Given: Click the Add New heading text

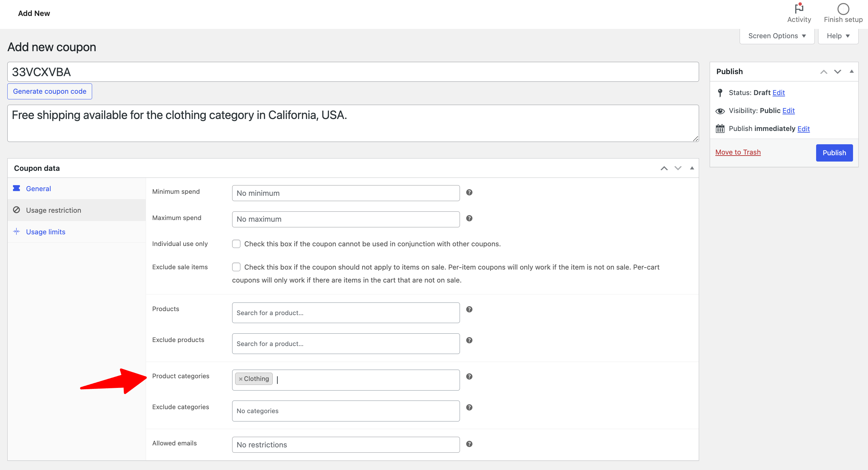Looking at the screenshot, I should coord(34,13).
